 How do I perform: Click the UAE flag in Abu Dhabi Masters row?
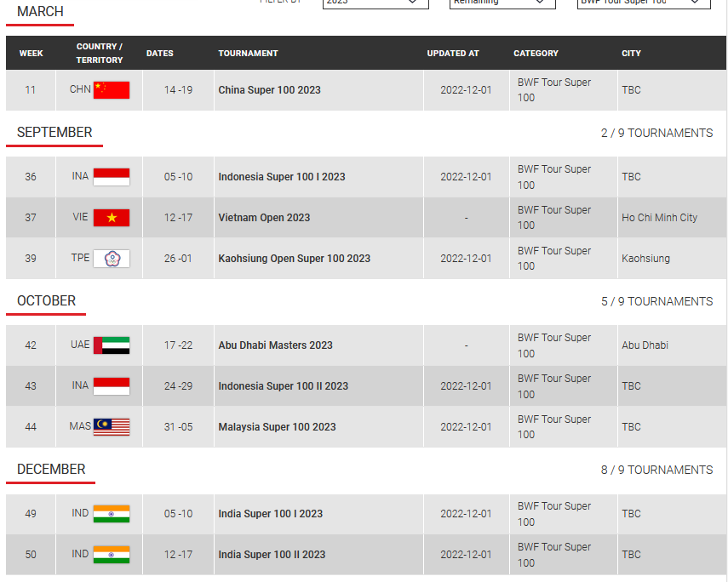point(112,345)
